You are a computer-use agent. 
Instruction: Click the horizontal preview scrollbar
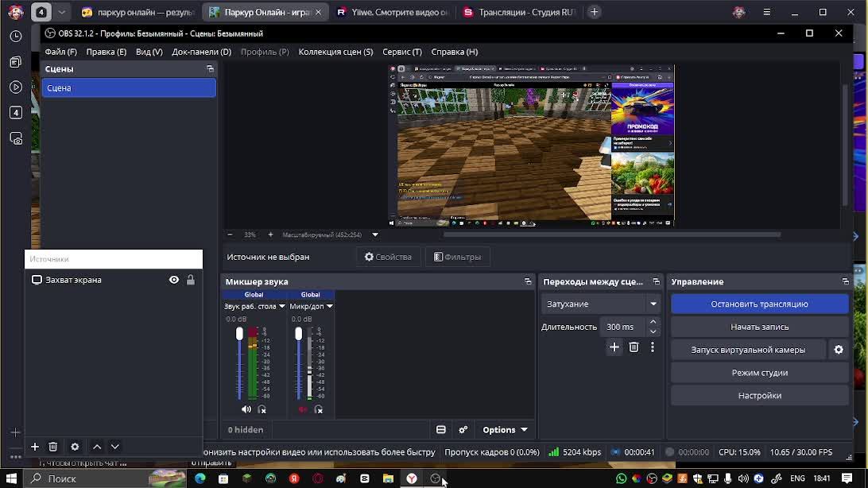point(612,234)
